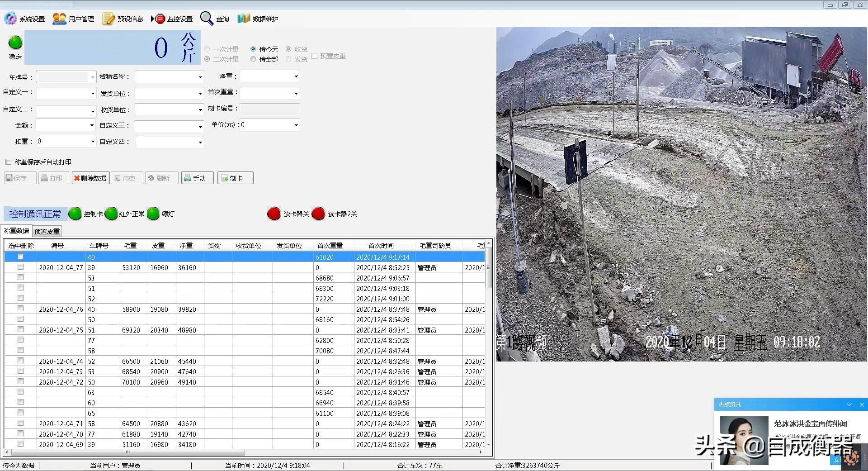Click the camera video feed

682,194
